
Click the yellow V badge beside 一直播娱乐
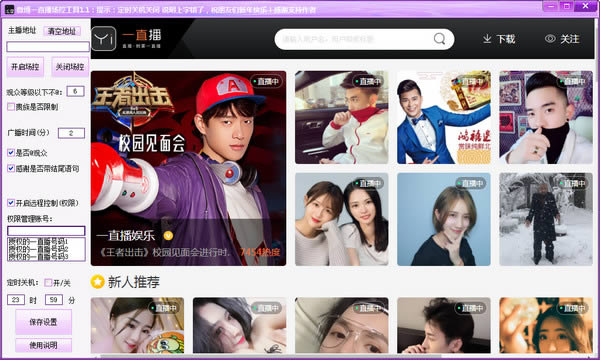[168, 236]
